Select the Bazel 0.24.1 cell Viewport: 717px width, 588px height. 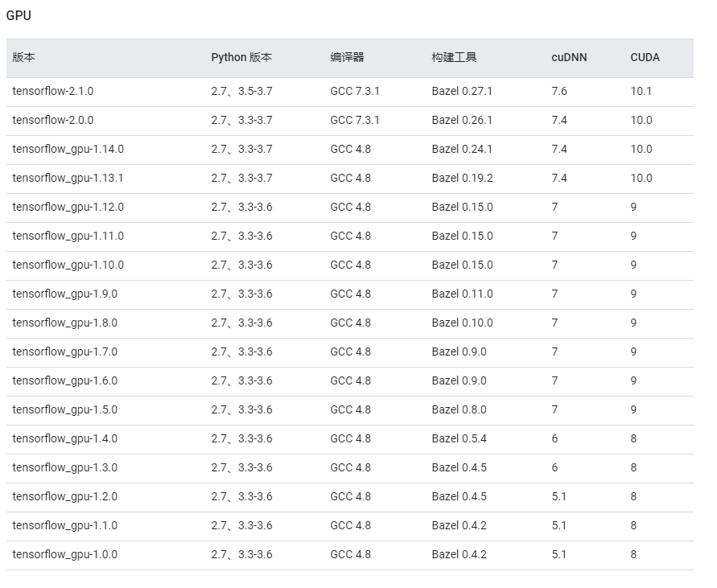point(462,149)
